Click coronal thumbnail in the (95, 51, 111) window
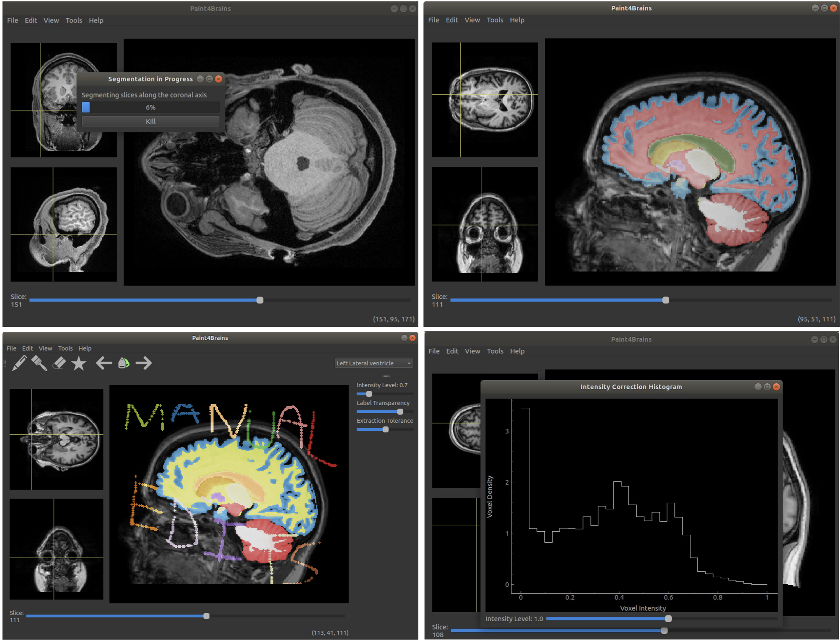This screenshot has width=840, height=640. coord(485,224)
